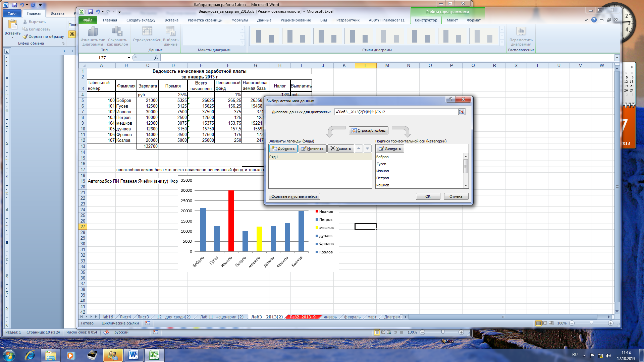Select Normal view button in Excel status bar
Screen dimensions: 644x362
point(538,323)
